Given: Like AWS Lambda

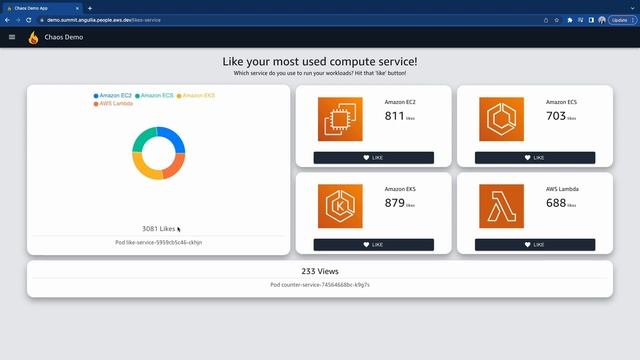Looking at the screenshot, I should [535, 244].
